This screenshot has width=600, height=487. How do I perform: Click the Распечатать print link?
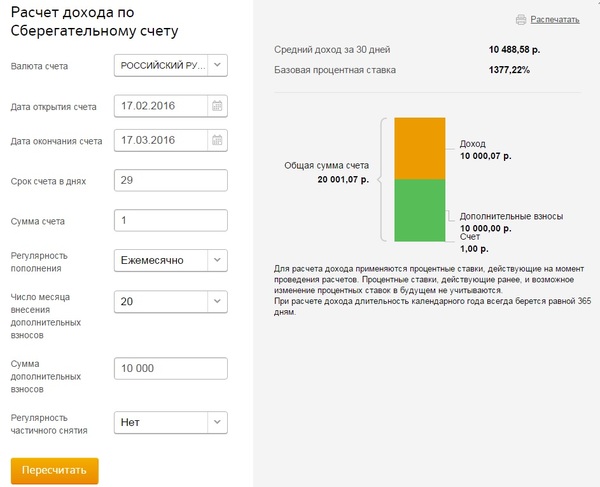pyautogui.click(x=555, y=20)
